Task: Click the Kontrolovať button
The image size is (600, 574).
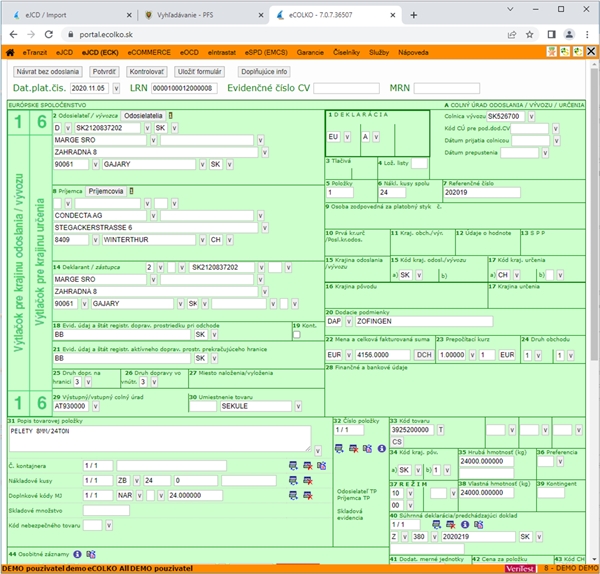Action: point(147,72)
